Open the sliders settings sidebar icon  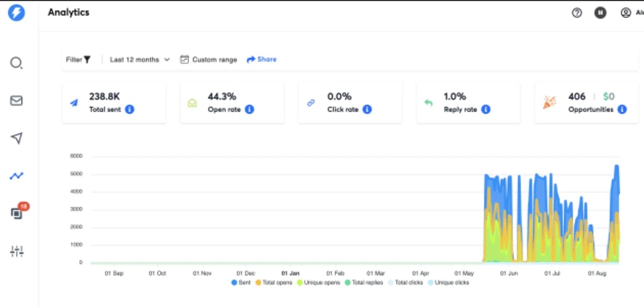[x=16, y=251]
